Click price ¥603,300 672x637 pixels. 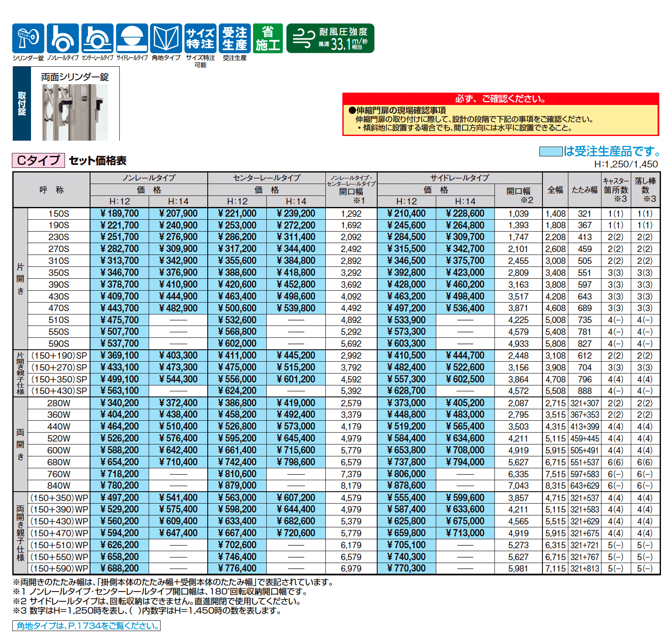pos(407,344)
